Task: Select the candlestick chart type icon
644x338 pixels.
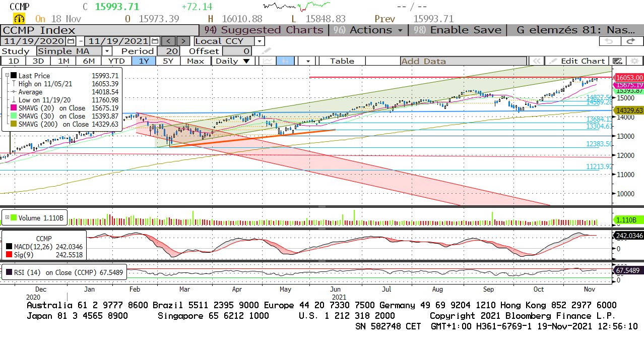Action: pos(285,61)
